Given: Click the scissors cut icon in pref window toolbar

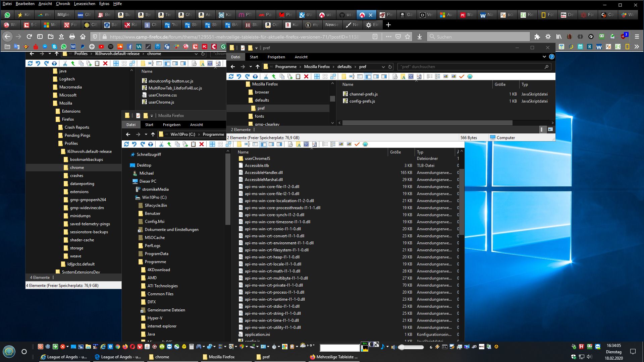Looking at the screenshot, I should click(266, 76).
